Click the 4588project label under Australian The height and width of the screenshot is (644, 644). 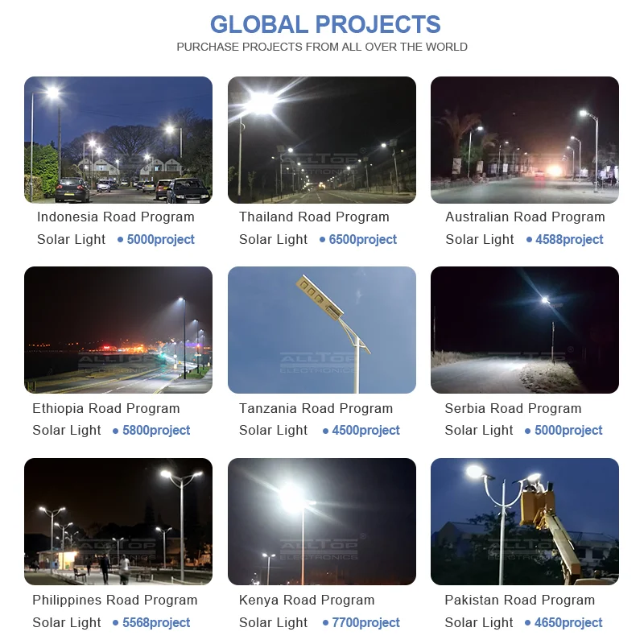[569, 239]
